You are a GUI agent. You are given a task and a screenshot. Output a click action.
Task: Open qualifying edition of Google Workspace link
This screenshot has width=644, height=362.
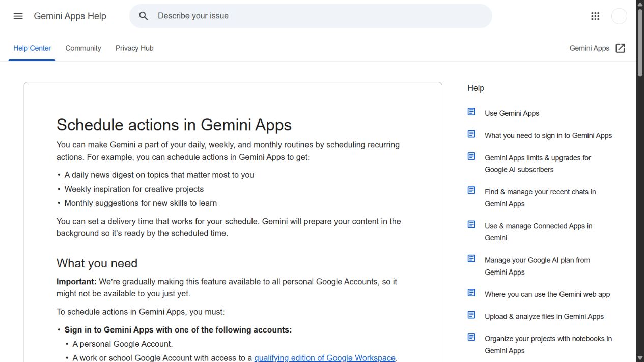pyautogui.click(x=325, y=358)
